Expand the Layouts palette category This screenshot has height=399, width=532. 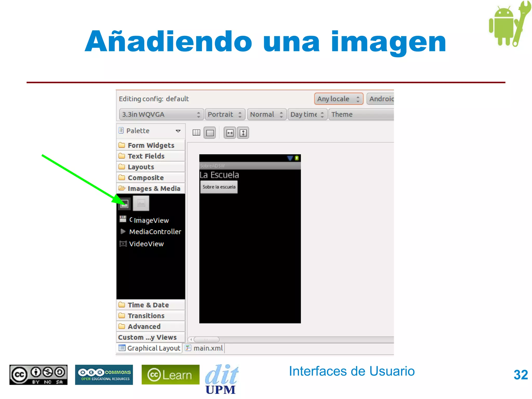[151, 167]
